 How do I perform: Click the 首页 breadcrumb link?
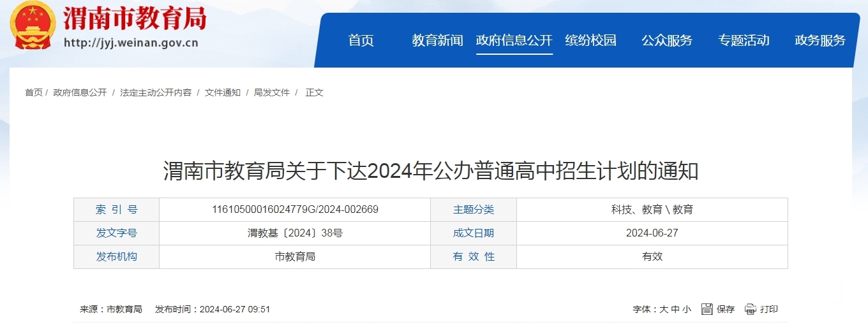click(x=34, y=92)
